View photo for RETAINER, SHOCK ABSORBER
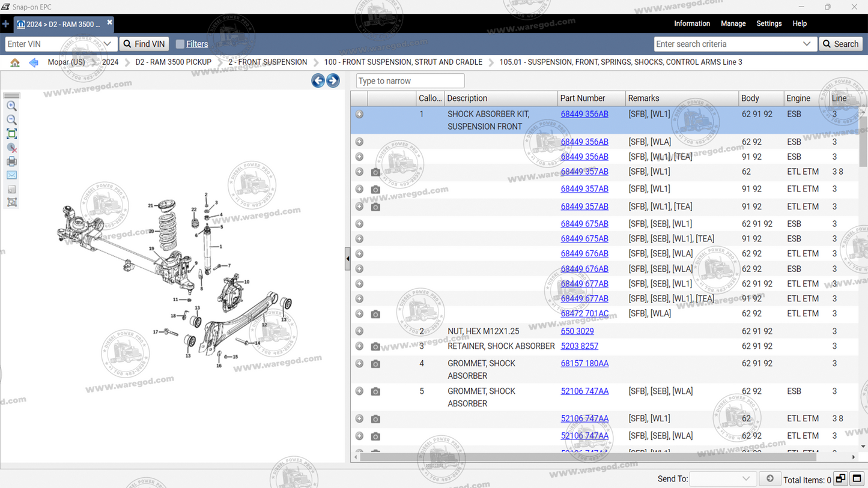The width and height of the screenshot is (868, 488). (x=375, y=346)
